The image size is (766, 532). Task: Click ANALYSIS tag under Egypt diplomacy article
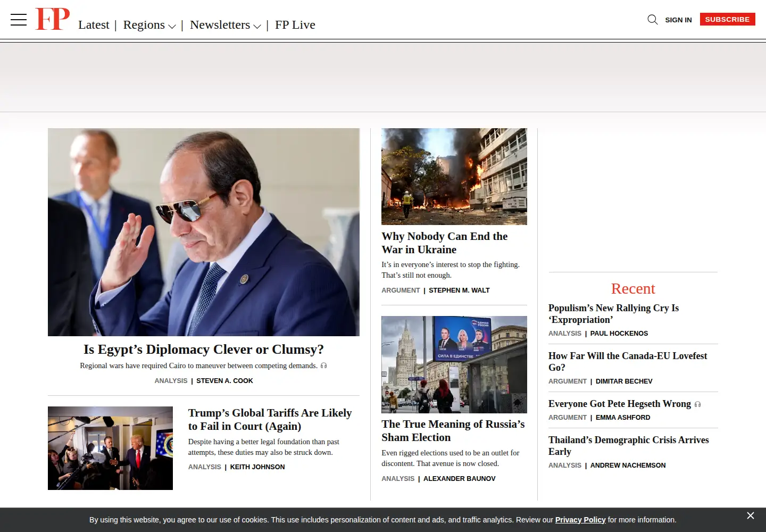point(171,381)
